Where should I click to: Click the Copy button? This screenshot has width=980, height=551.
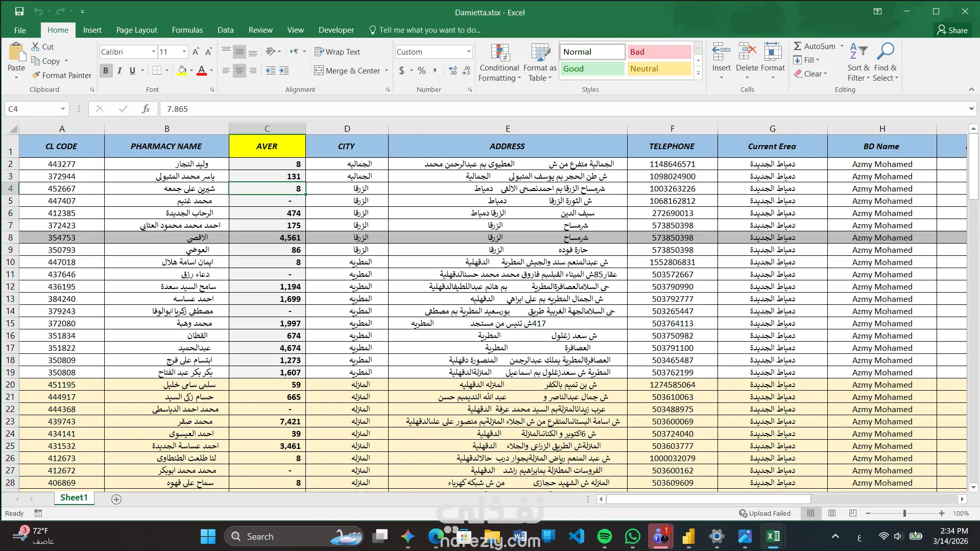[x=45, y=61]
